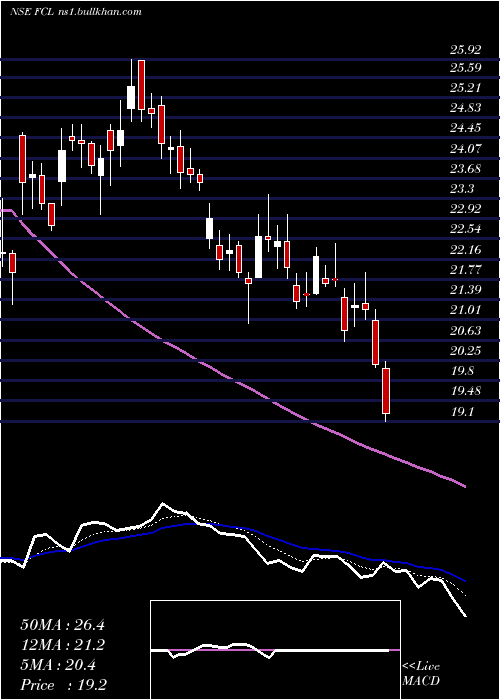Click the 20.63 price level label

(465, 330)
